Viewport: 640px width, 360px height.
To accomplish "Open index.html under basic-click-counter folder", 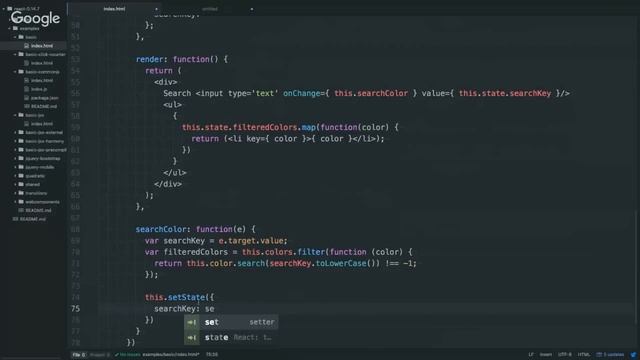I will pos(42,63).
